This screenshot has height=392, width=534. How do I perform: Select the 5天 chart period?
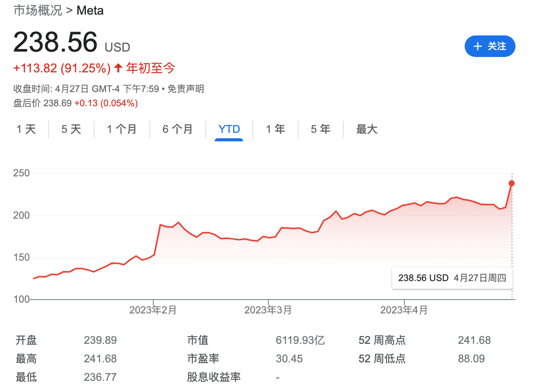click(71, 129)
